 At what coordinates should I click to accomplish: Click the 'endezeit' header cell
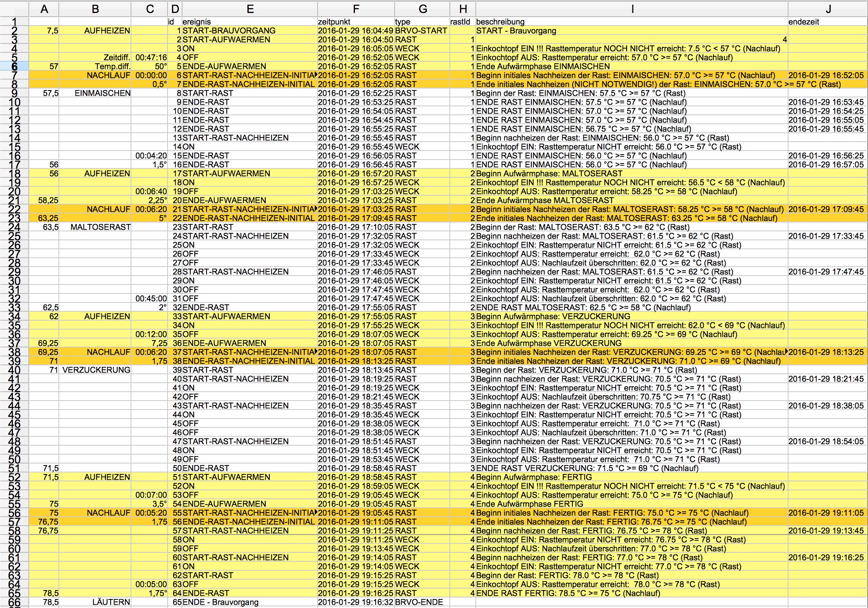(x=828, y=22)
